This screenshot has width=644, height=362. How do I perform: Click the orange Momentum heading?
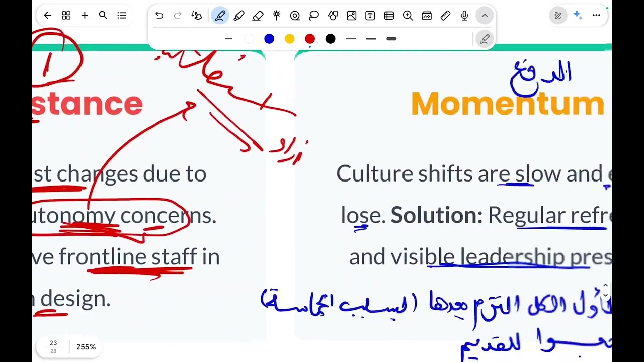508,104
